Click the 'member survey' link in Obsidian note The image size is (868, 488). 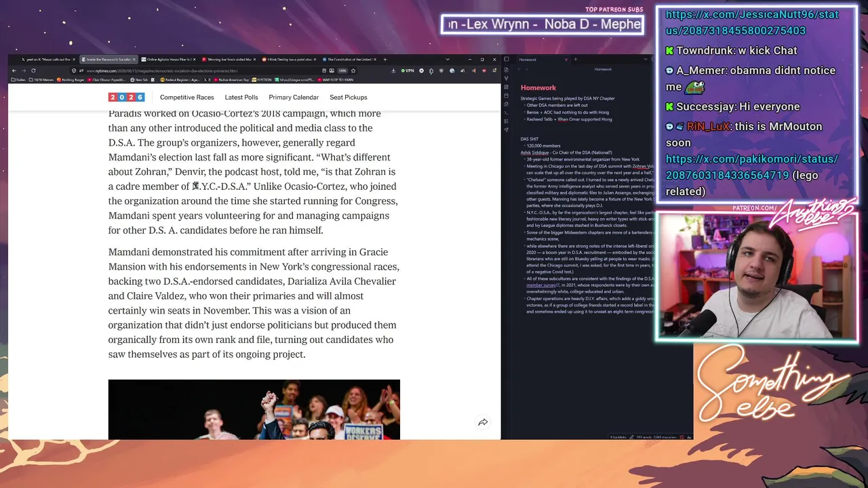coord(541,285)
